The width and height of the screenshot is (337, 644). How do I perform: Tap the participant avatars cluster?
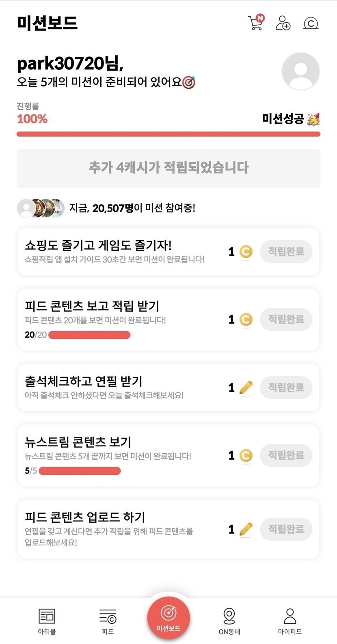coord(41,208)
